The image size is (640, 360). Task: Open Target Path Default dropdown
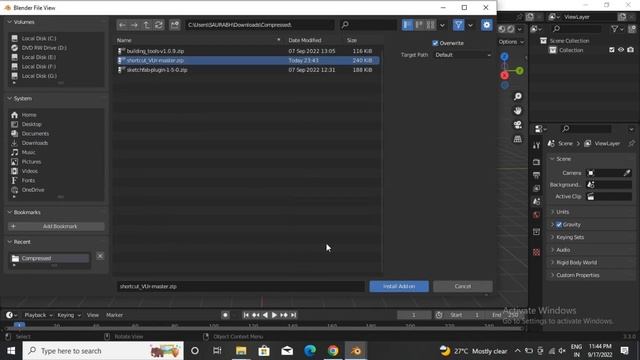pyautogui.click(x=462, y=55)
